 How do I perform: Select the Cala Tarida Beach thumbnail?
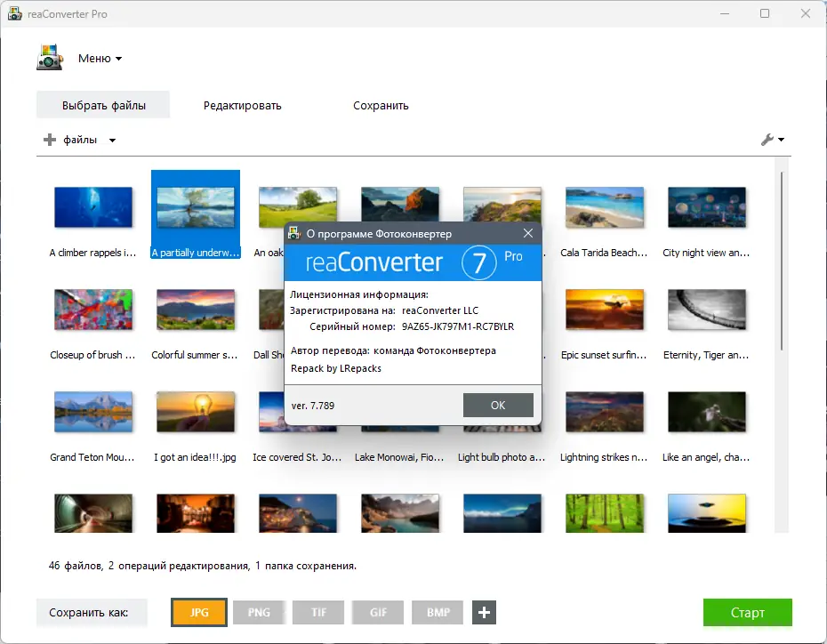pyautogui.click(x=605, y=206)
